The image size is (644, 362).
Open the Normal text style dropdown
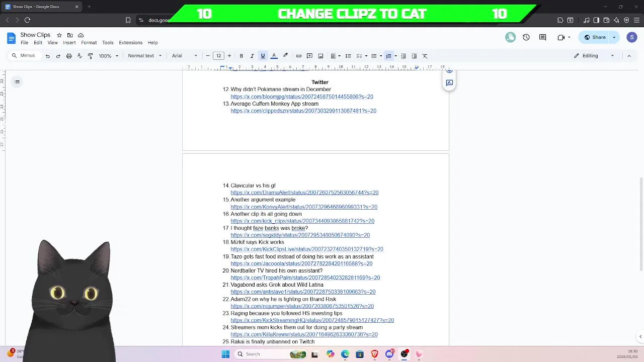[145, 56]
